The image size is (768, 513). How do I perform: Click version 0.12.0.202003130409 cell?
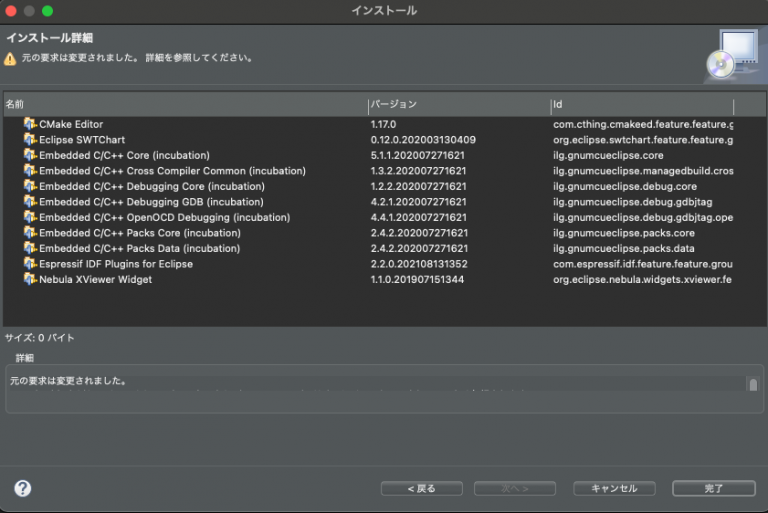tap(423, 140)
